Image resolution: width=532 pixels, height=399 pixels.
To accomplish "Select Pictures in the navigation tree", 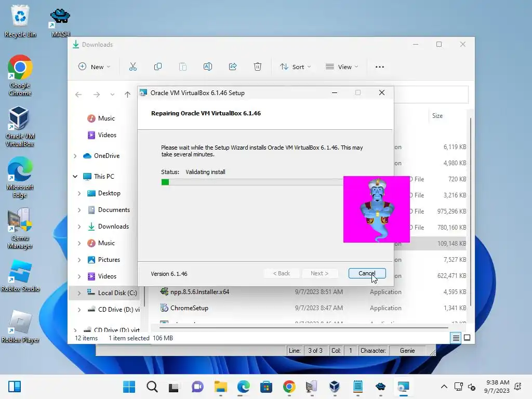I will coord(104,260).
